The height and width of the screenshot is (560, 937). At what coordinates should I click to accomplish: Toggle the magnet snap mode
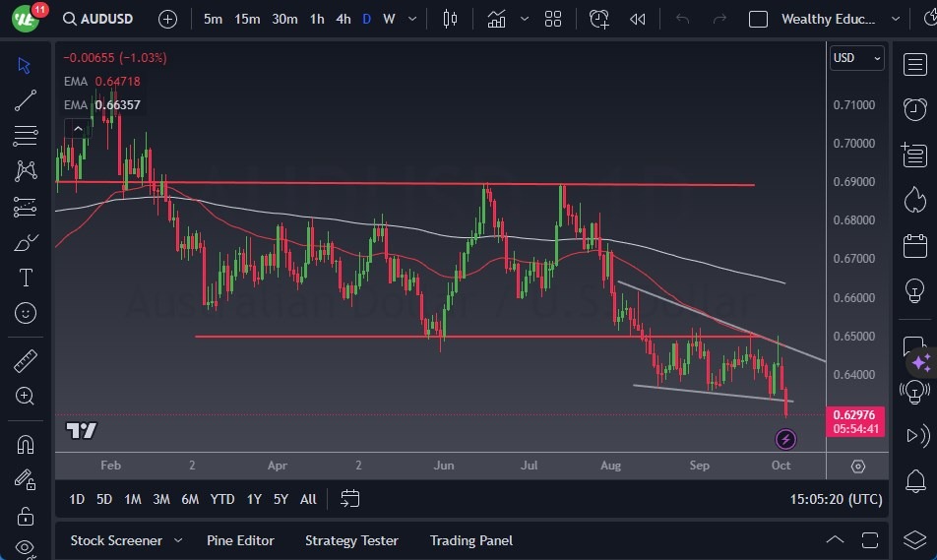click(26, 444)
